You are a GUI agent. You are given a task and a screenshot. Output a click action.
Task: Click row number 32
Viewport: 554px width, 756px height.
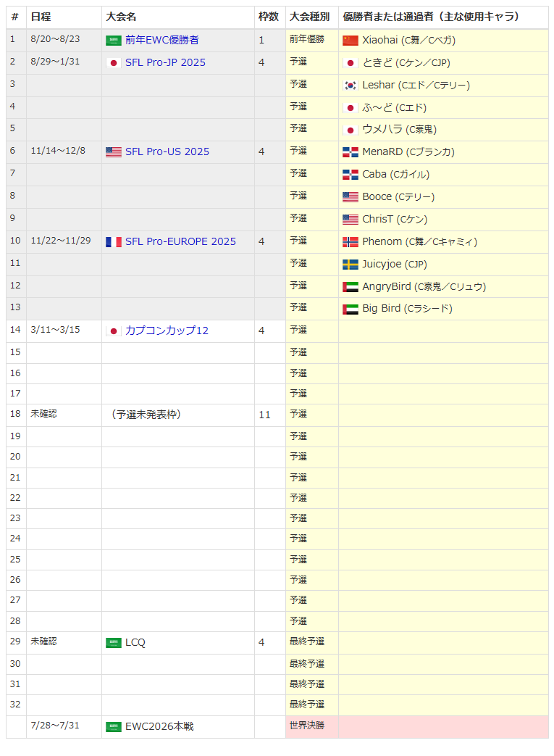pos(15,705)
